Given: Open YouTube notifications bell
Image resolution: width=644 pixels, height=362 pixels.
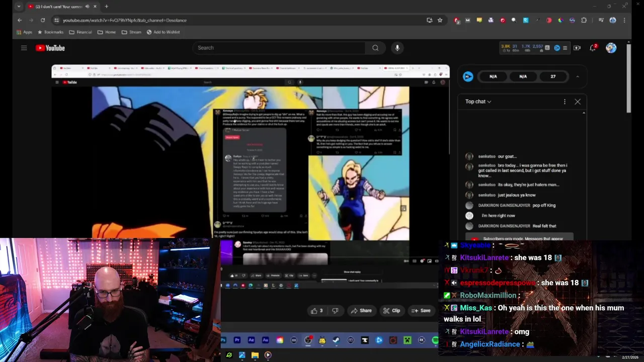Looking at the screenshot, I should [593, 48].
